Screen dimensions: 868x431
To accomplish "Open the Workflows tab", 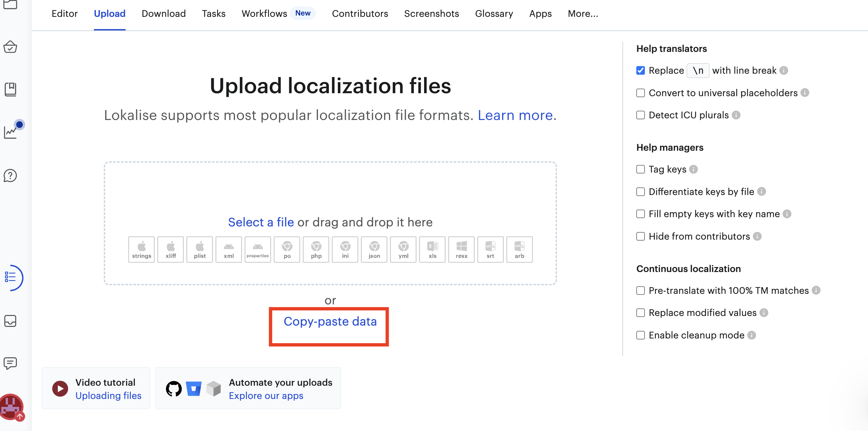I will click(x=264, y=14).
